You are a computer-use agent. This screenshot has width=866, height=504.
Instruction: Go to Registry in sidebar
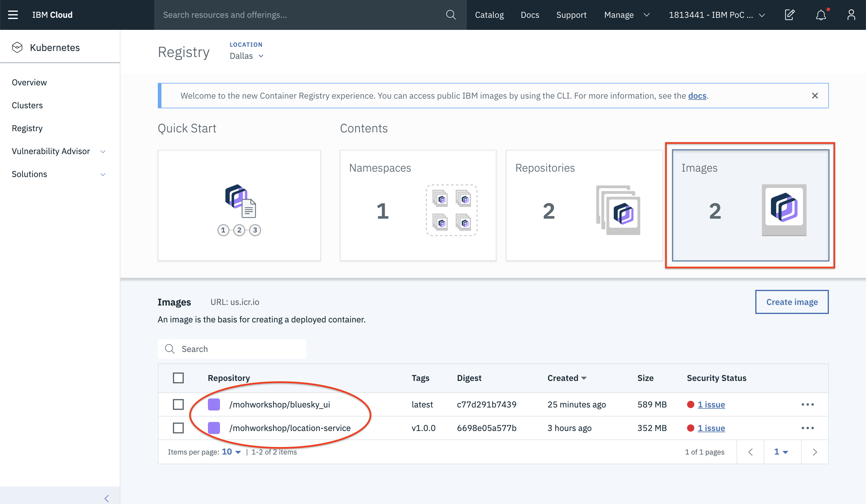27,128
